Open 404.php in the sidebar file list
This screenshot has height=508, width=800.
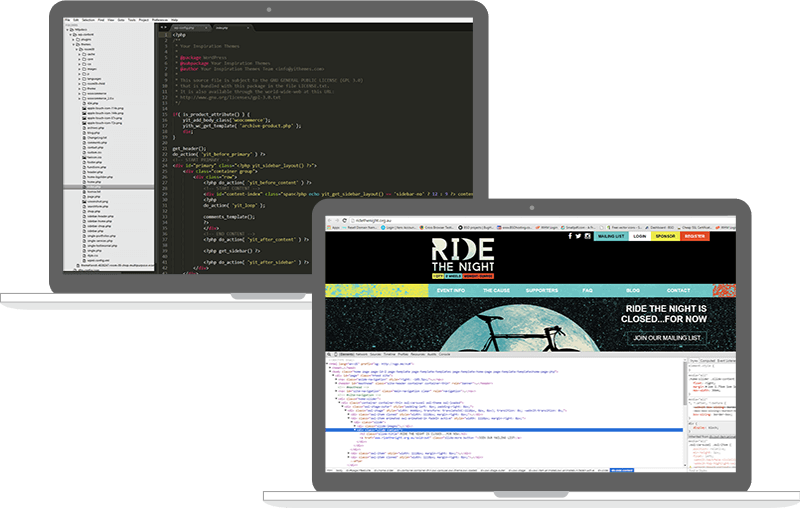click(x=92, y=103)
